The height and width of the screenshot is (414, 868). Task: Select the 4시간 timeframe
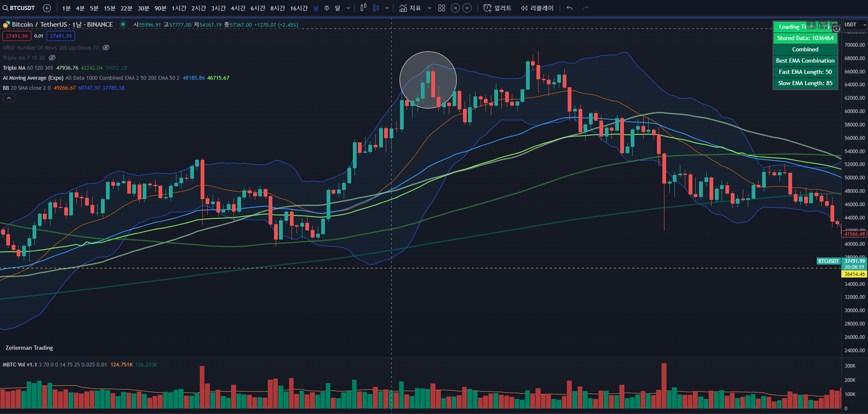click(238, 8)
